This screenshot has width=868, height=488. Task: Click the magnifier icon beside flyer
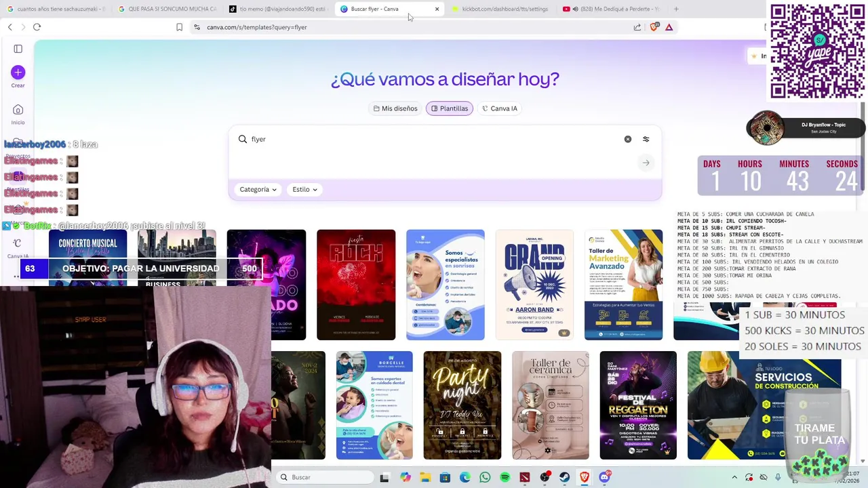click(243, 139)
